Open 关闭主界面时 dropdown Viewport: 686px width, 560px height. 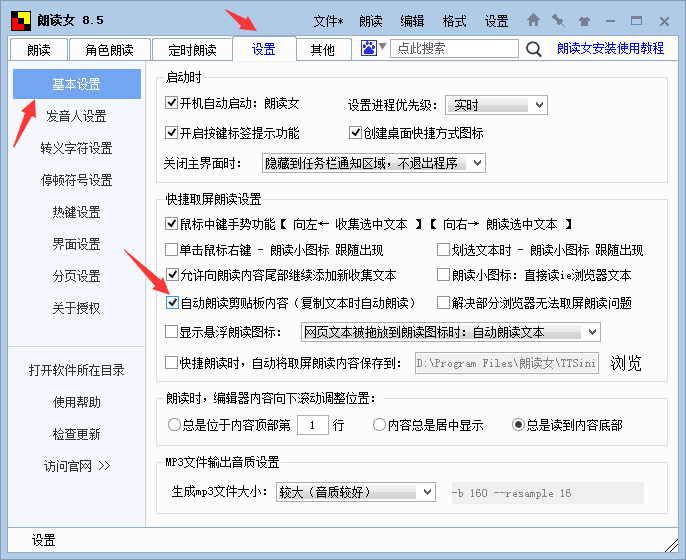pyautogui.click(x=374, y=163)
